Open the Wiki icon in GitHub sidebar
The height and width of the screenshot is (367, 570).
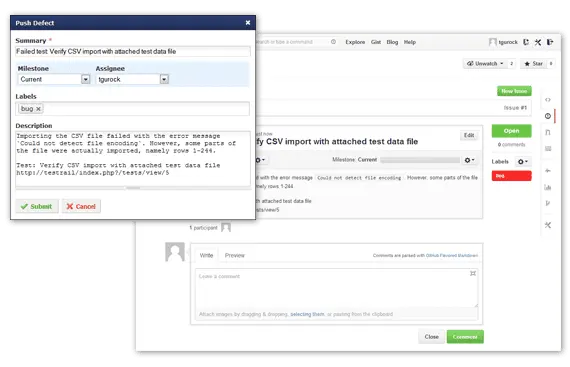pyautogui.click(x=548, y=148)
